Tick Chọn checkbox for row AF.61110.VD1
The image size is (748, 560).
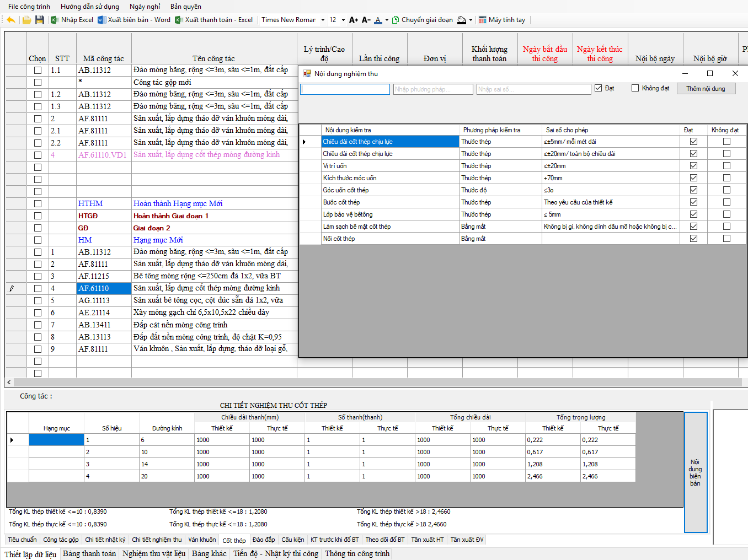(x=38, y=155)
